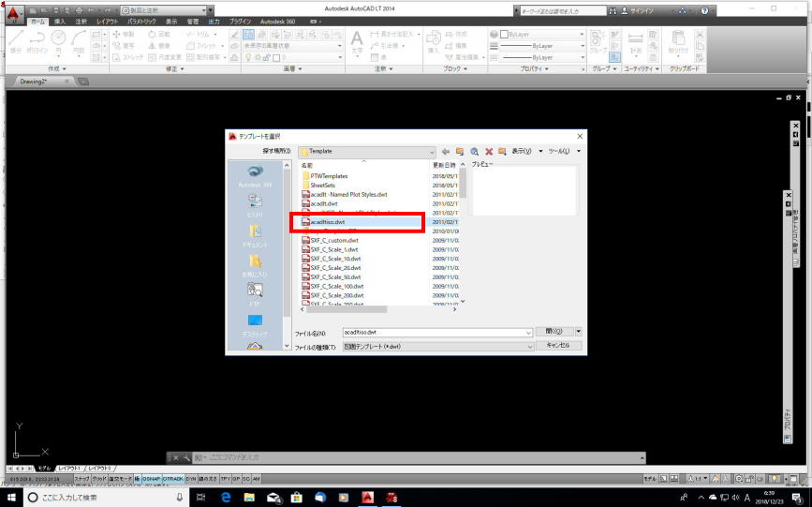Toggle Snap mode in status bar
The image size is (812, 507).
coord(81,479)
